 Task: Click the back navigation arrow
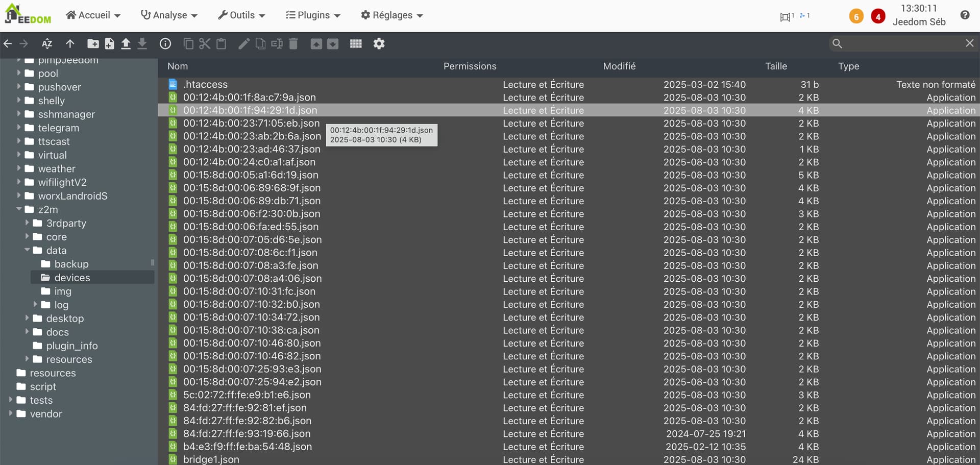coord(8,44)
